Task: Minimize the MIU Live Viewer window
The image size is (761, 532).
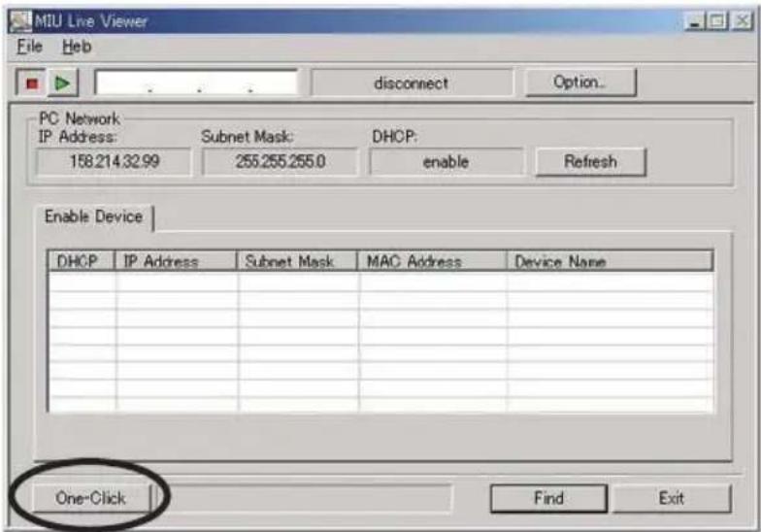Action: coord(696,21)
